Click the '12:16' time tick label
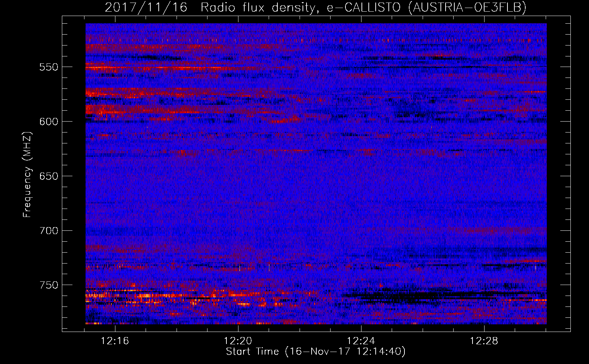The height and width of the screenshot is (364, 589). click(115, 341)
